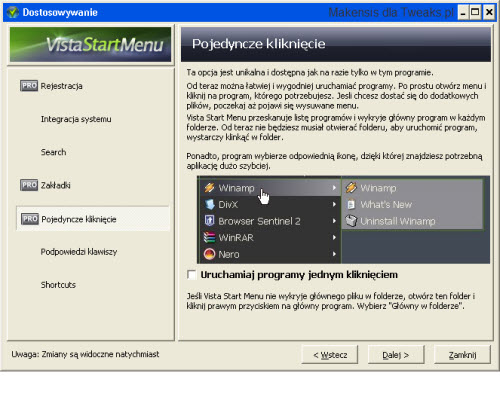
Task: Select Zakładki in the sidebar
Action: [55, 185]
